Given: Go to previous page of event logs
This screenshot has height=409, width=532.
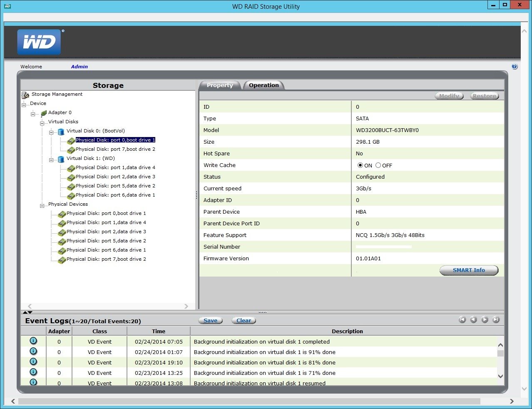Looking at the screenshot, I should [x=473, y=319].
